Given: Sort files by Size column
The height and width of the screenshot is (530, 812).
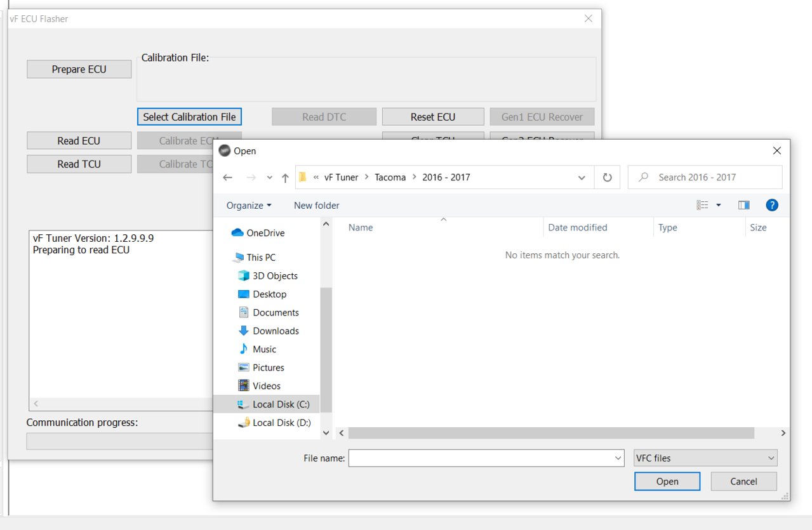Looking at the screenshot, I should point(759,227).
